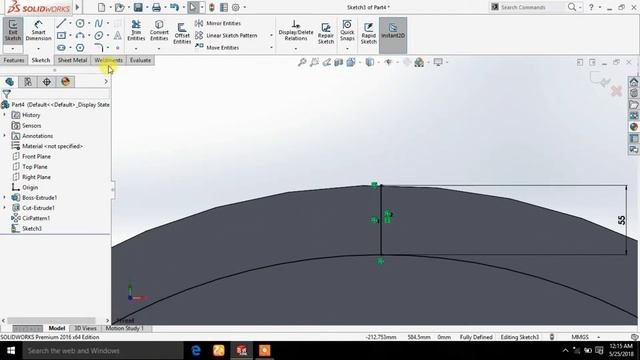This screenshot has height=360, width=640.
Task: Select the Corner Rectangle tool
Action: click(x=61, y=36)
